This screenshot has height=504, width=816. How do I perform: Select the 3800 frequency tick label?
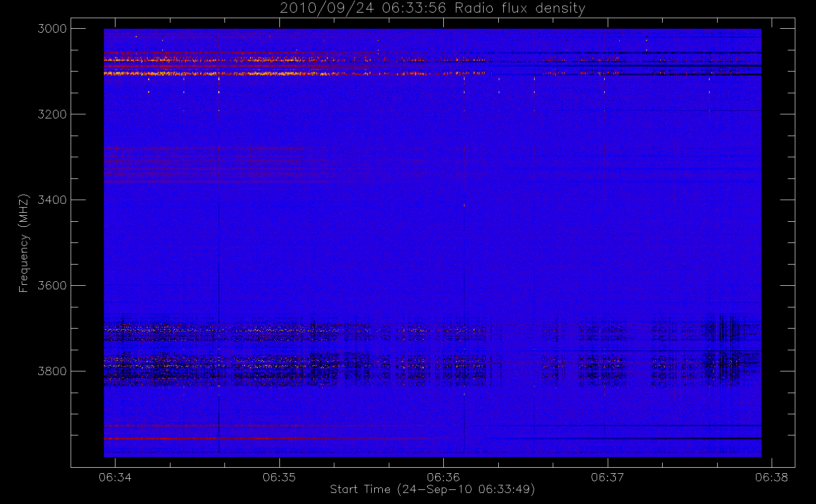click(52, 371)
